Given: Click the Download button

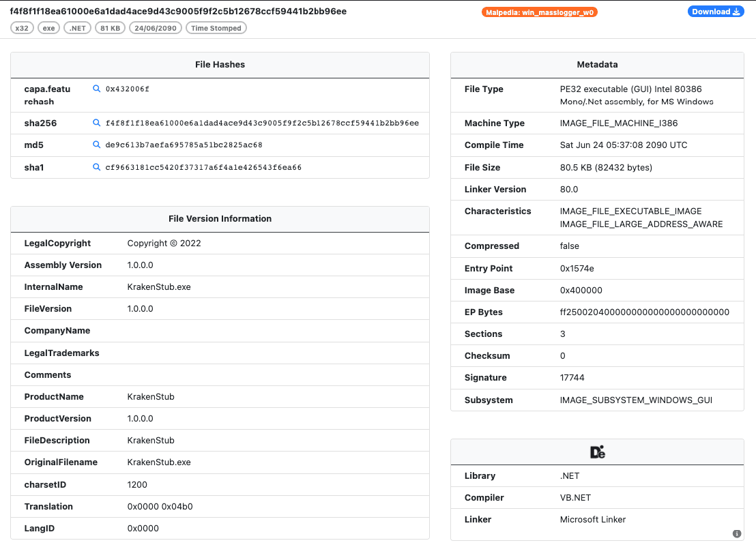Looking at the screenshot, I should 716,12.
